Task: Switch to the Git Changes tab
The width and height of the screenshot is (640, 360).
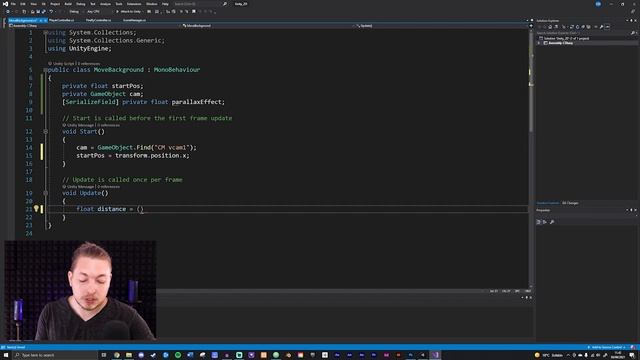Action: point(570,203)
